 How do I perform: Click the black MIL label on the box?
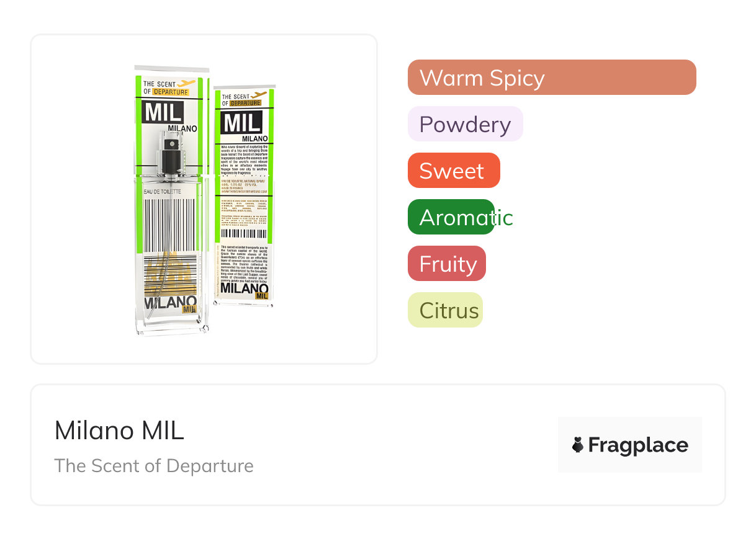pyautogui.click(x=241, y=123)
